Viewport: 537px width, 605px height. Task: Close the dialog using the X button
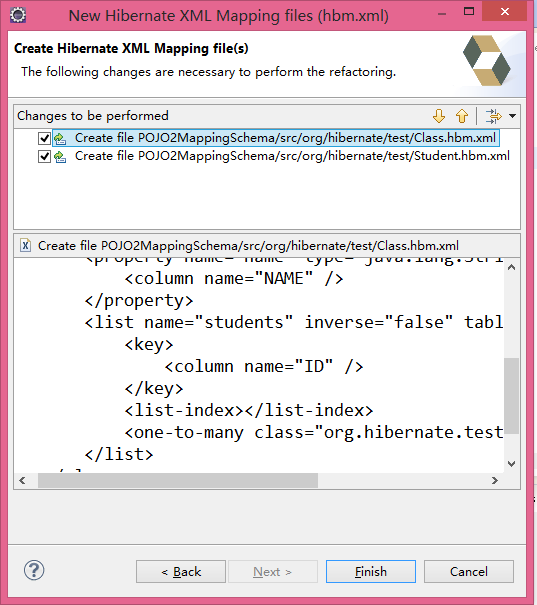click(505, 12)
